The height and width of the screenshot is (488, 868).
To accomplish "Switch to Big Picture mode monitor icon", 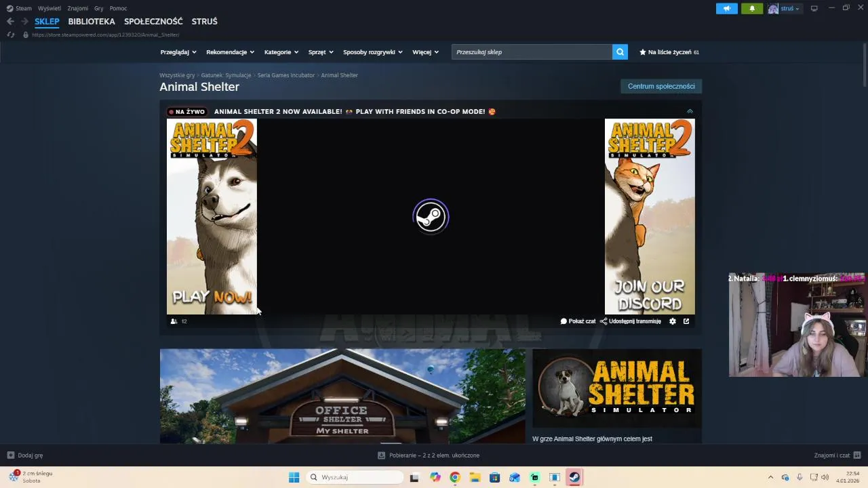I will (x=814, y=9).
